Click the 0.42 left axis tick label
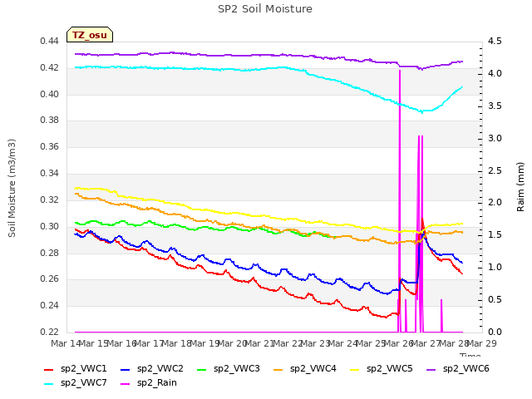The height and width of the screenshot is (399, 532). [50, 68]
